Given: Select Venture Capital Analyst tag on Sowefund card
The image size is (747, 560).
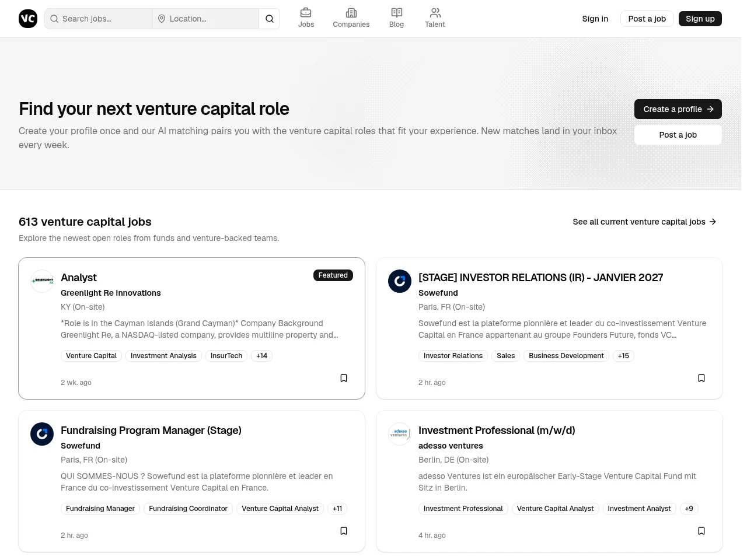Looking at the screenshot, I should (x=280, y=509).
